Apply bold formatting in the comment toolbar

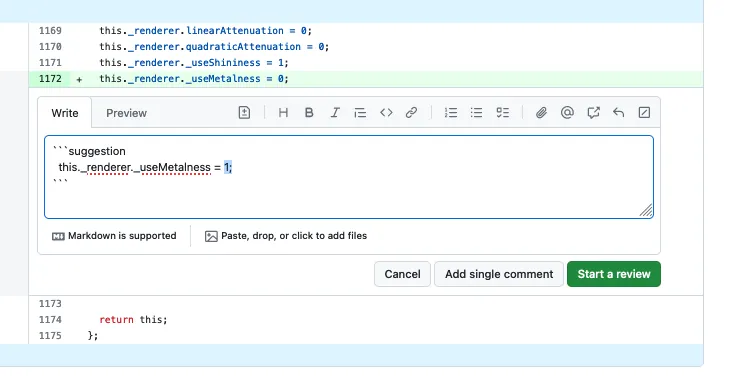tap(309, 113)
